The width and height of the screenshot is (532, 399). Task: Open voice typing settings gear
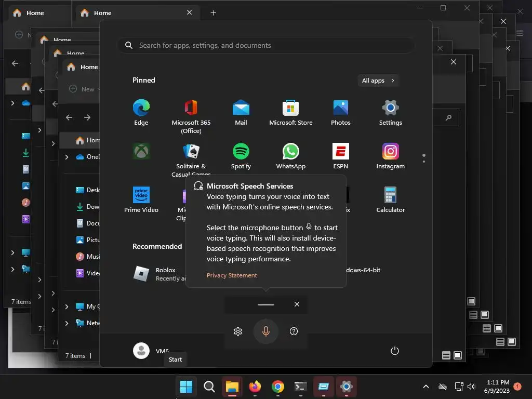(238, 331)
